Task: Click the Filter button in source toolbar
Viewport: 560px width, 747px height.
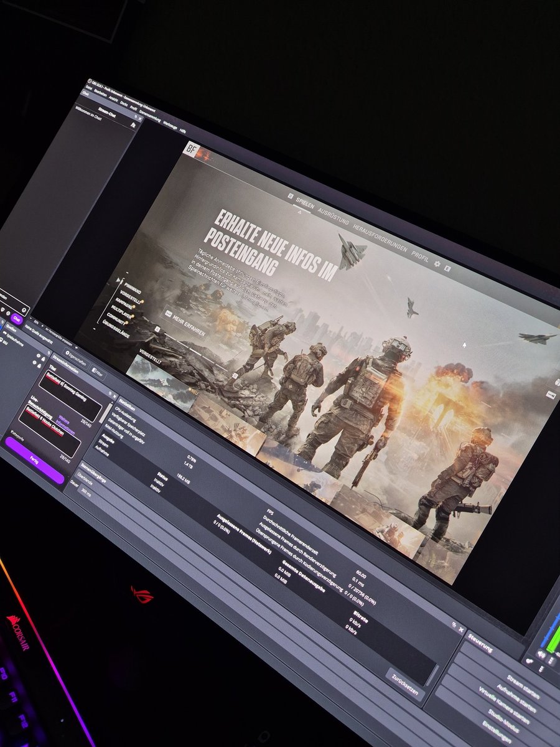Action: (98, 373)
